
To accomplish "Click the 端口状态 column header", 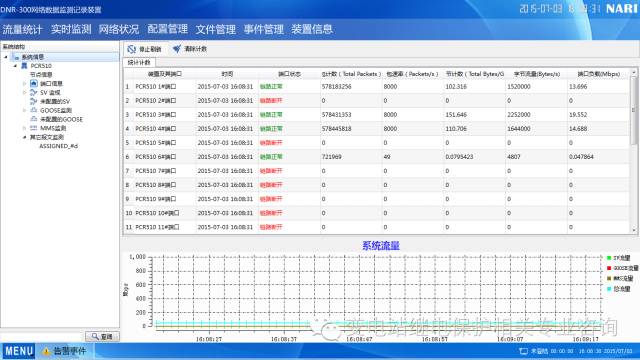I will click(289, 74).
